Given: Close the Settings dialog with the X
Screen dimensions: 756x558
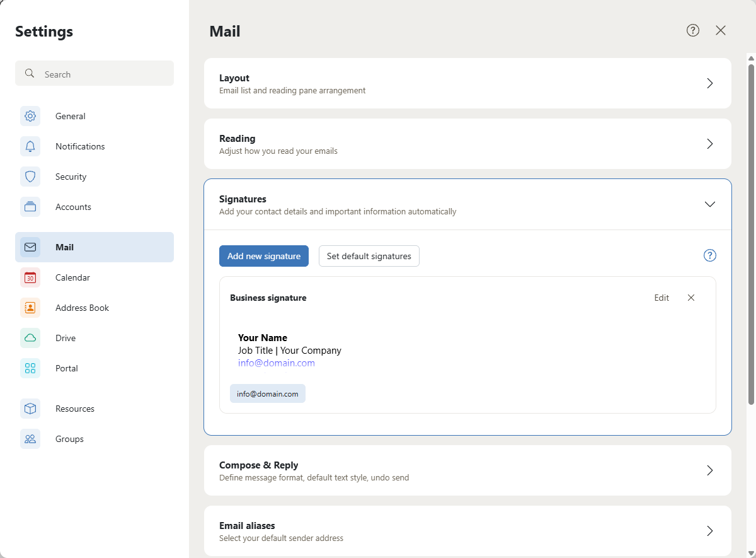Looking at the screenshot, I should pyautogui.click(x=721, y=30).
